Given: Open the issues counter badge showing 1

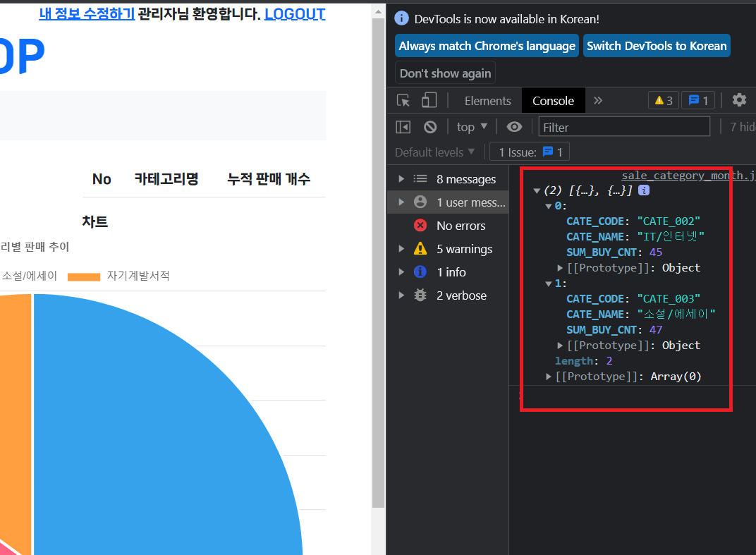Looking at the screenshot, I should point(698,100).
